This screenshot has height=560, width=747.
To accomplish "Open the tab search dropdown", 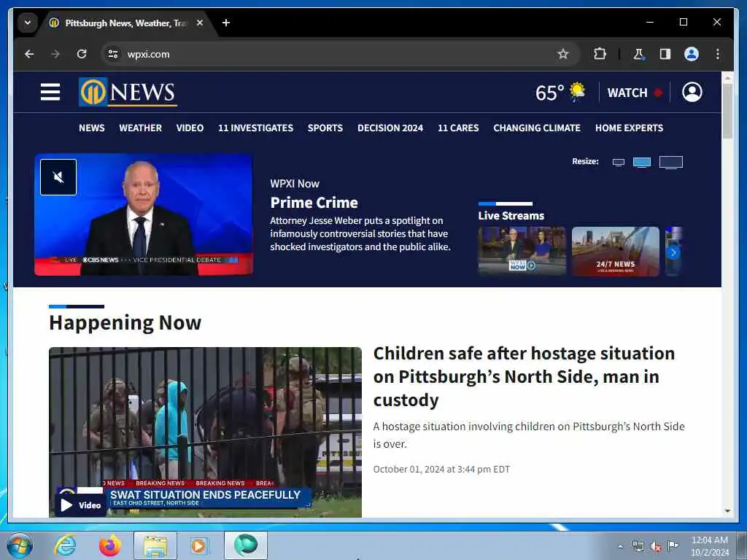I will (28, 23).
